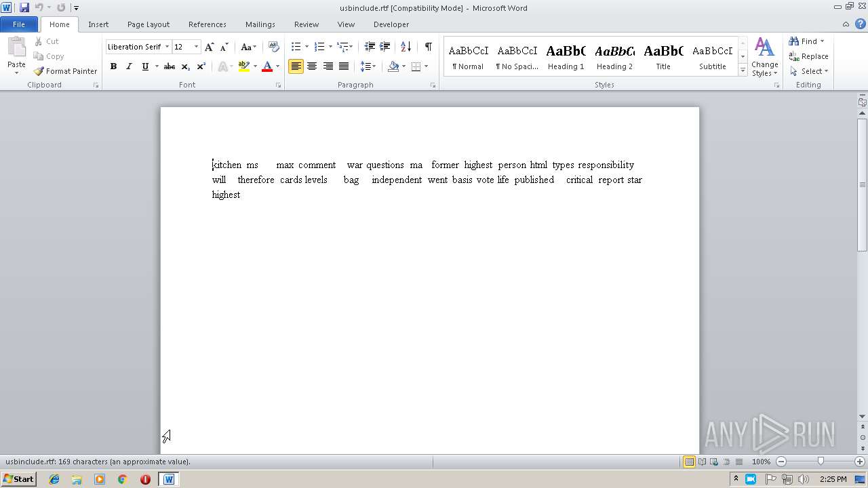This screenshot has width=868, height=488.
Task: Align text left
Action: (296, 66)
